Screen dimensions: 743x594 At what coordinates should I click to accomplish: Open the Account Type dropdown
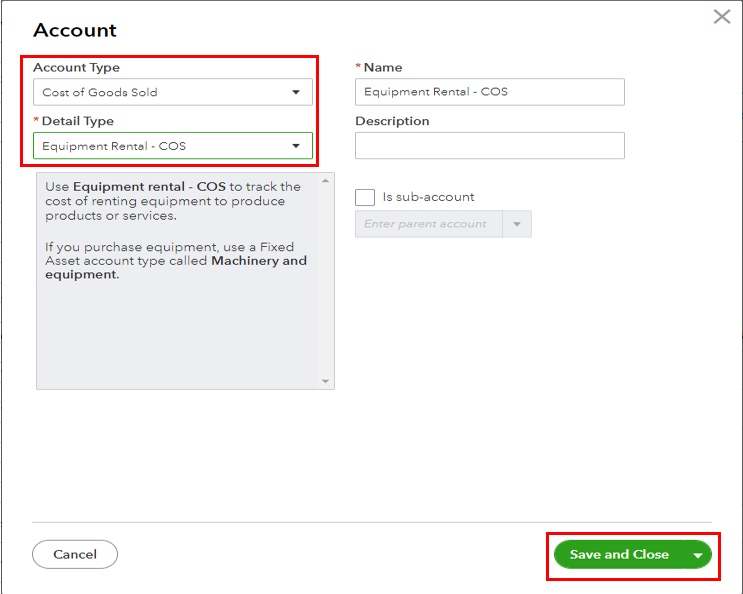click(172, 92)
